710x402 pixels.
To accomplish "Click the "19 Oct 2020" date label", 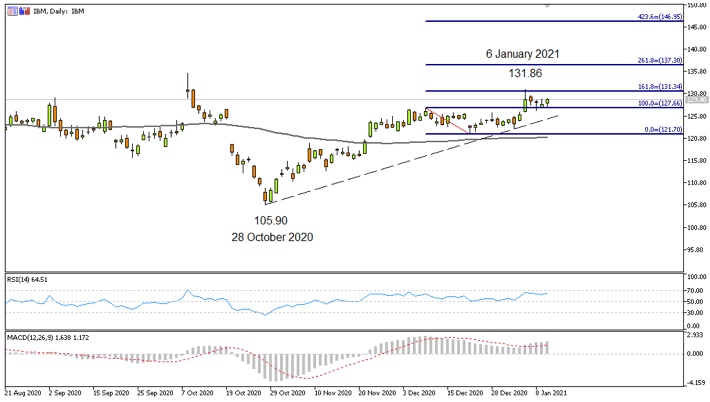I will click(244, 393).
